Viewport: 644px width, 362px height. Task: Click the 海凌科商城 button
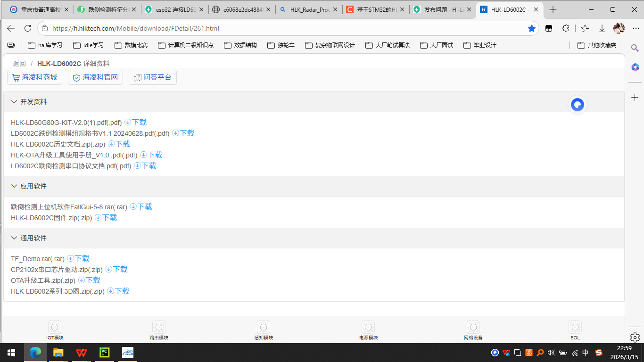point(35,77)
